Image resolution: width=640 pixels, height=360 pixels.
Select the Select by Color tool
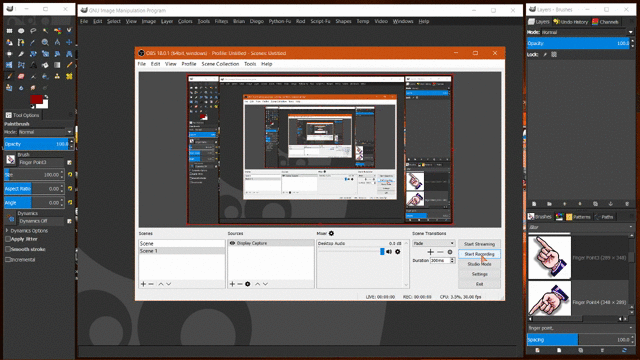[58, 31]
